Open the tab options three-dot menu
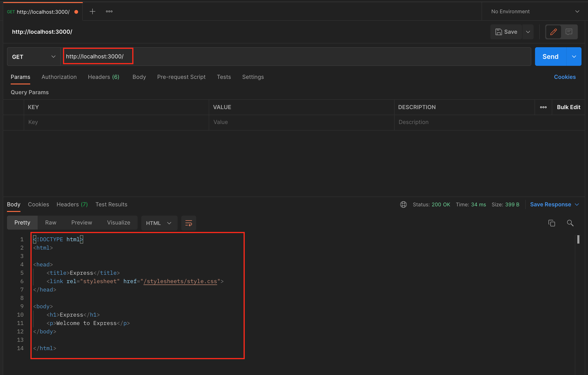 (109, 11)
